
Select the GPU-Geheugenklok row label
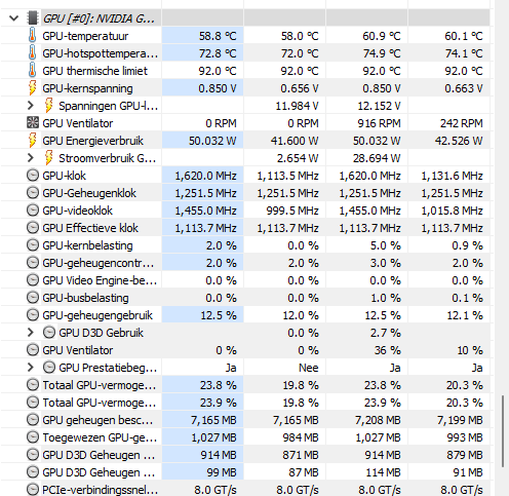coord(89,193)
